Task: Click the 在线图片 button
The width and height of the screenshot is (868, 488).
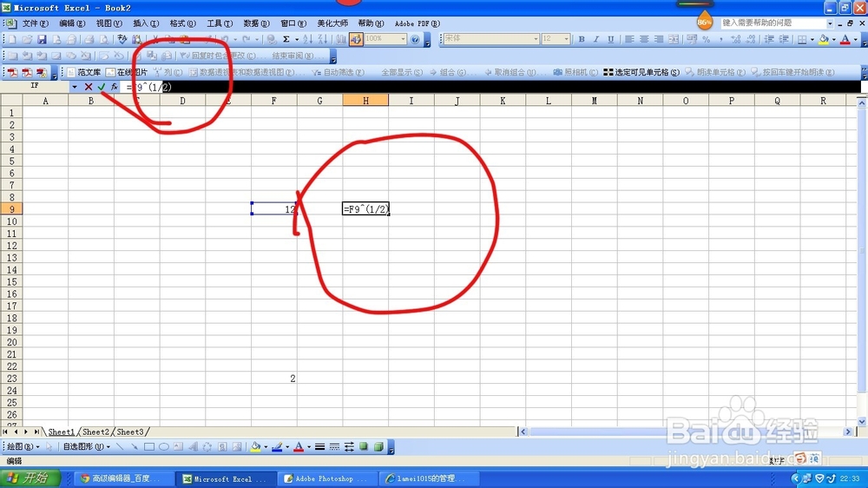Action: 127,73
